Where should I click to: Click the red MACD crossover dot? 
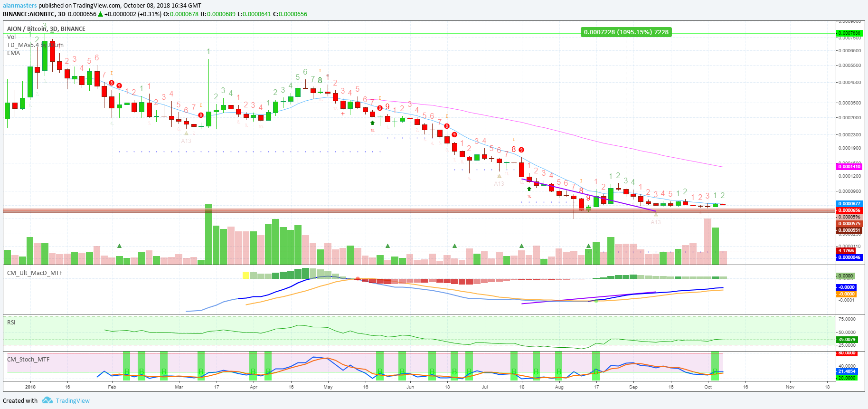(x=358, y=279)
